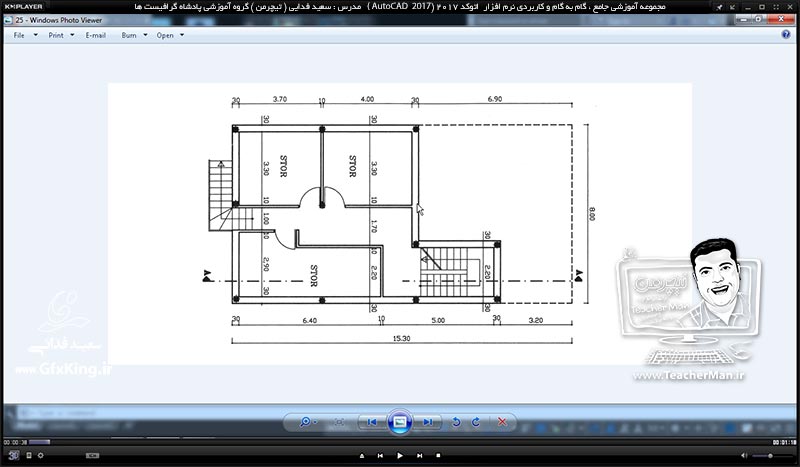Switch KMPlayer to compact mode arrow icon

(x=732, y=7)
